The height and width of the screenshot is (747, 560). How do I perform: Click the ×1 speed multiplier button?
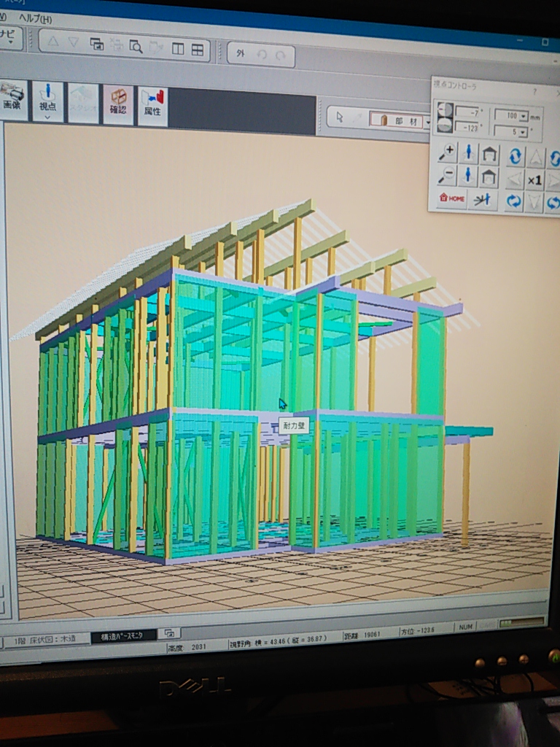534,179
